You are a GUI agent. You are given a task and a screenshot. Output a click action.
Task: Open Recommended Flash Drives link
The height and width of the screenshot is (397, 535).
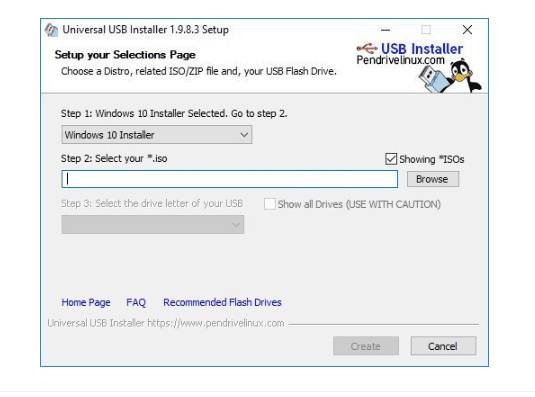tap(222, 302)
